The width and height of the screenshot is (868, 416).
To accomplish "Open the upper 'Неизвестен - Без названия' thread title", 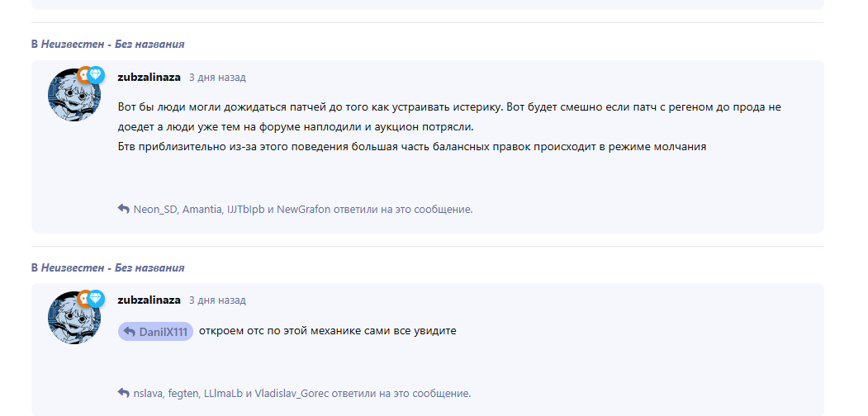I will [x=112, y=44].
